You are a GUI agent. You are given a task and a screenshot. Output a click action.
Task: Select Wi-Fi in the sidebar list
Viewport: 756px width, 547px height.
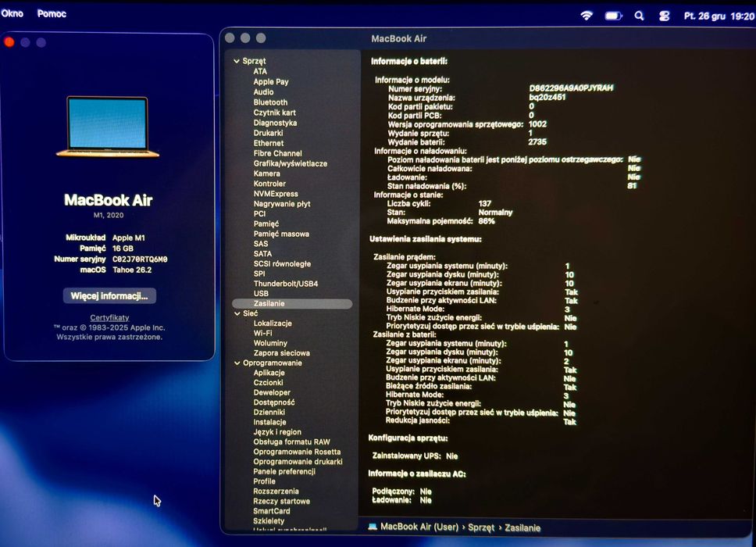click(262, 334)
